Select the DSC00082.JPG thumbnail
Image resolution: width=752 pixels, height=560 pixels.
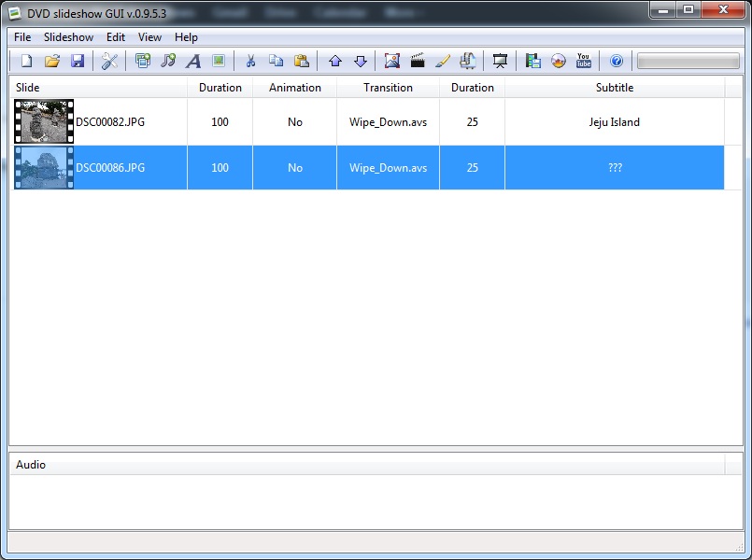(44, 121)
